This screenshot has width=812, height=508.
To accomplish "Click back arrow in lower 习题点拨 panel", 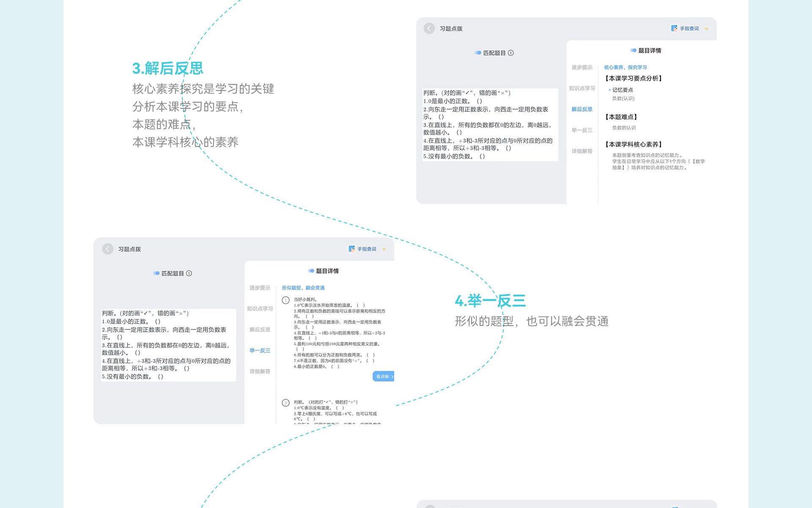I will pos(107,249).
